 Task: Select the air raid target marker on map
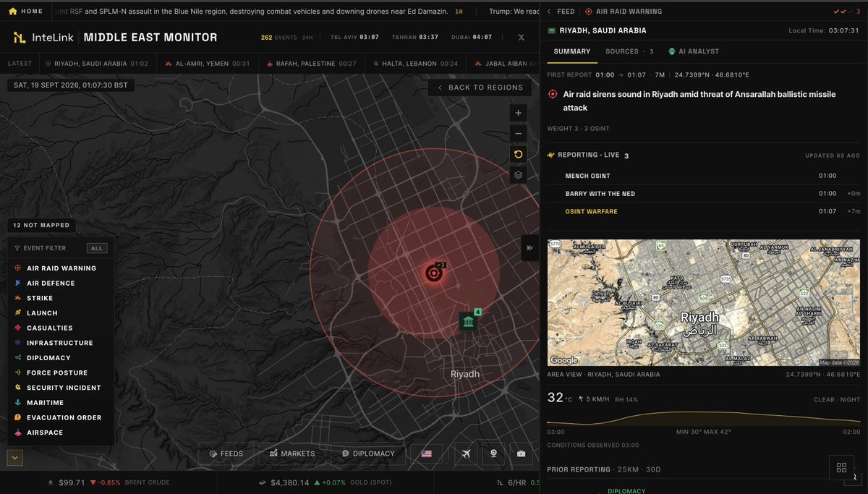[x=433, y=273]
